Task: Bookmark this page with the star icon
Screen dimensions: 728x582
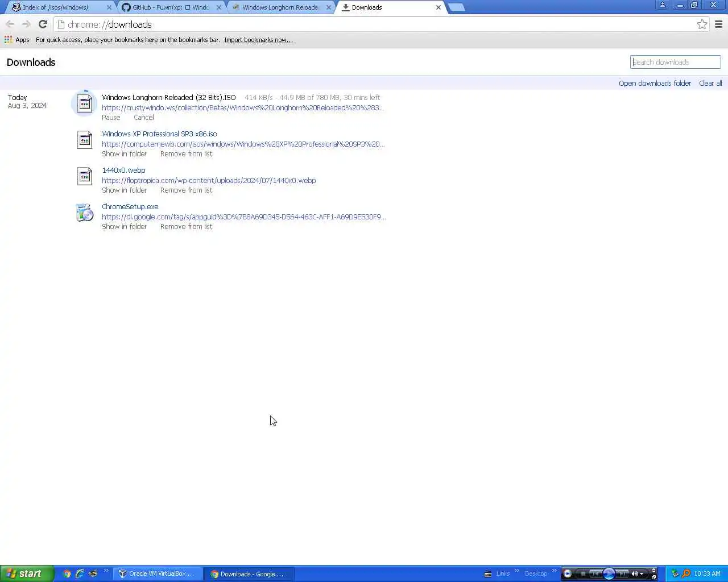Action: (702, 24)
